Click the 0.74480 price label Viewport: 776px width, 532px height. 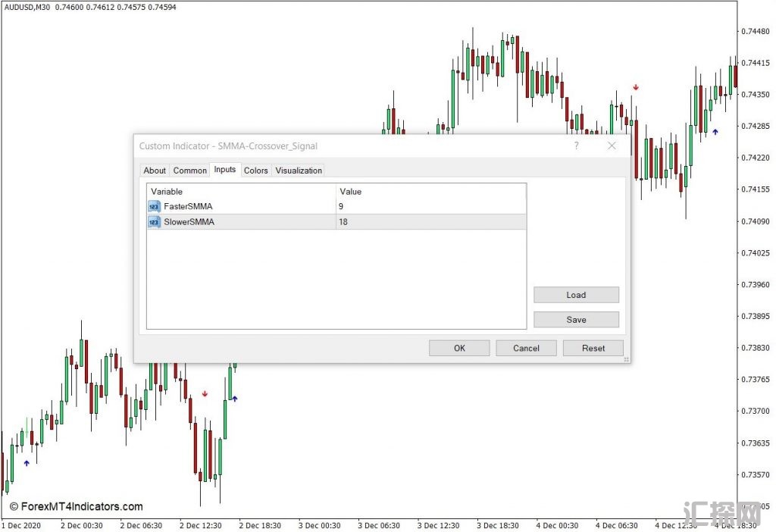(x=756, y=31)
